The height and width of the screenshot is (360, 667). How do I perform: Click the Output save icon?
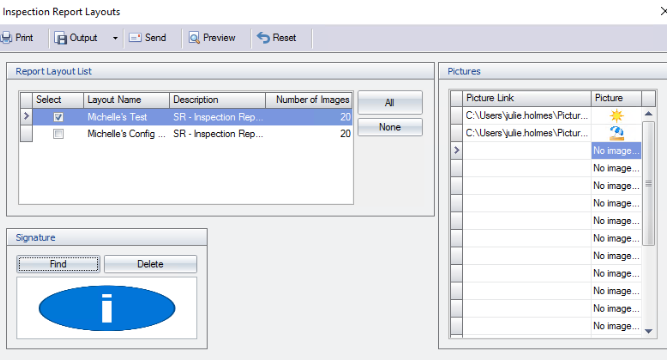point(60,38)
